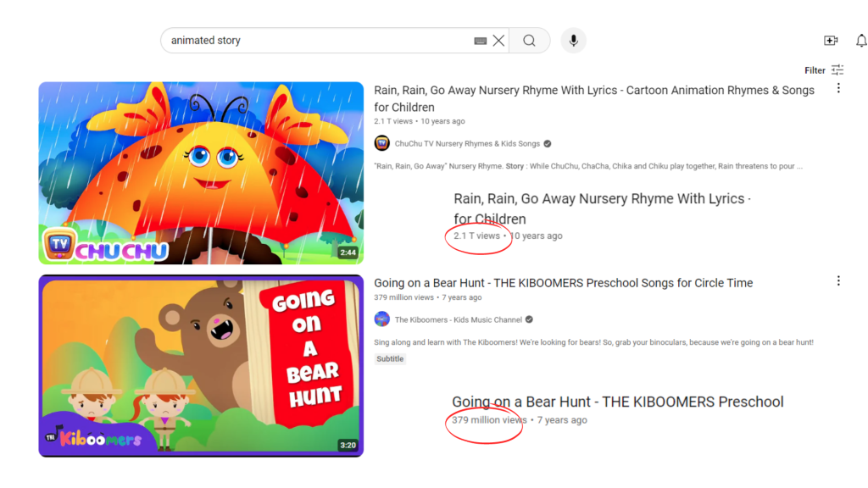The width and height of the screenshot is (868, 488).
Task: Open the search Filter options
Action: pos(824,70)
